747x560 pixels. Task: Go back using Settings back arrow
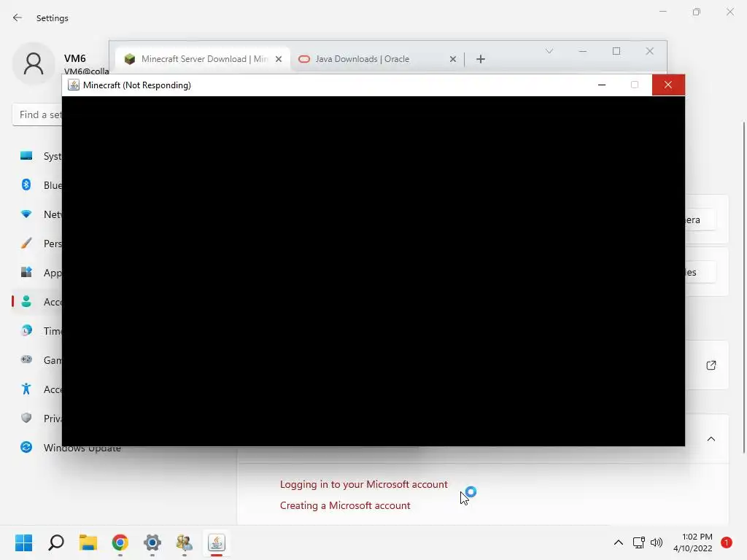point(18,17)
